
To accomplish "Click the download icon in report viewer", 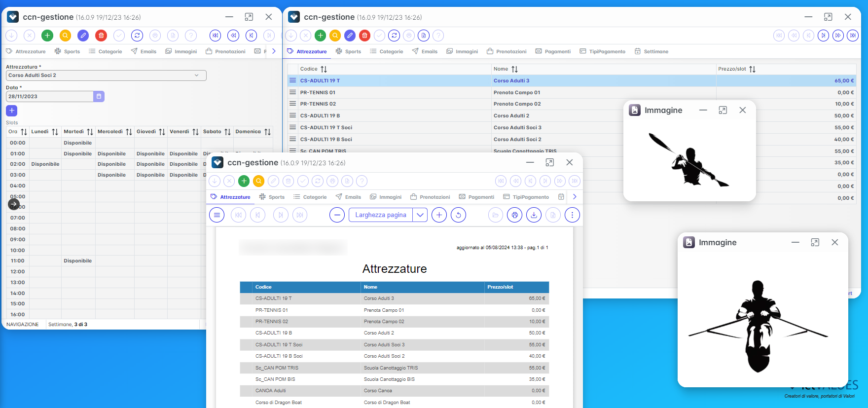I will pyautogui.click(x=534, y=215).
